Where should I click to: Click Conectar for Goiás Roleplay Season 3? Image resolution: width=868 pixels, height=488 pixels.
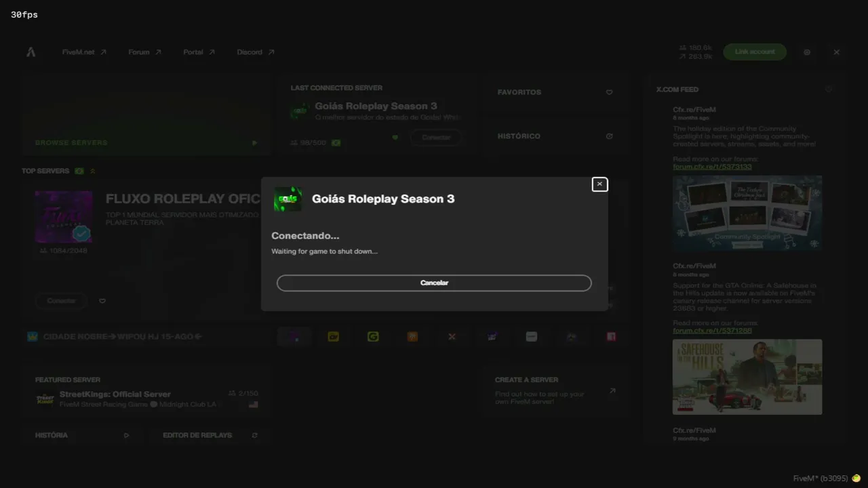point(436,138)
